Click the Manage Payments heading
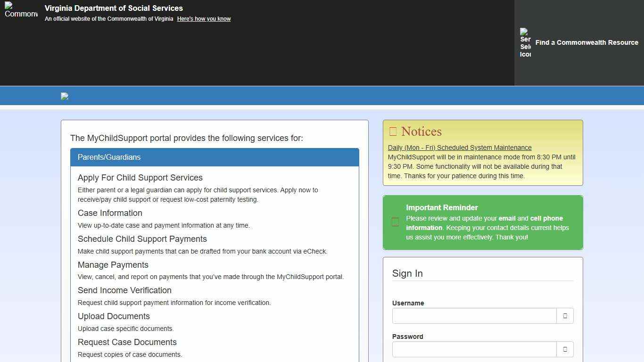 tap(113, 265)
